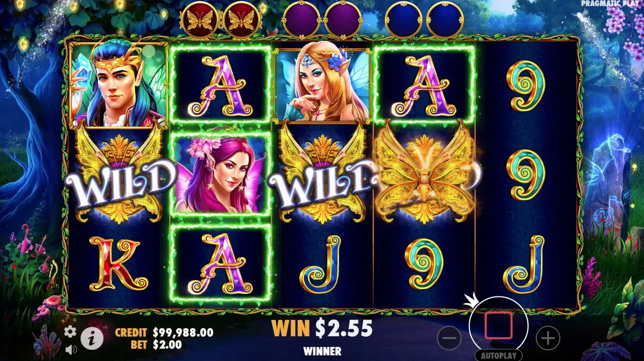The image size is (644, 361).
Task: Click the second empty blue medallion slot
Action: pos(445,20)
